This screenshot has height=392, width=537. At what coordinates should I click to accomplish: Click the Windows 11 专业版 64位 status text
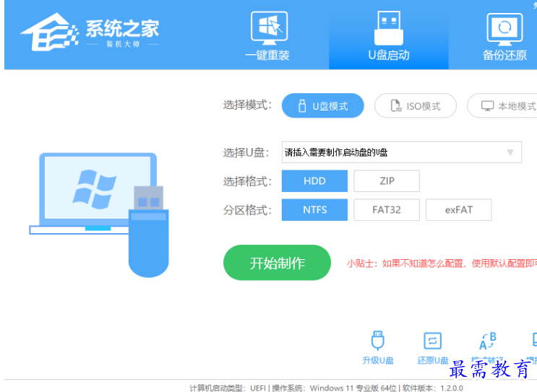pos(353,388)
